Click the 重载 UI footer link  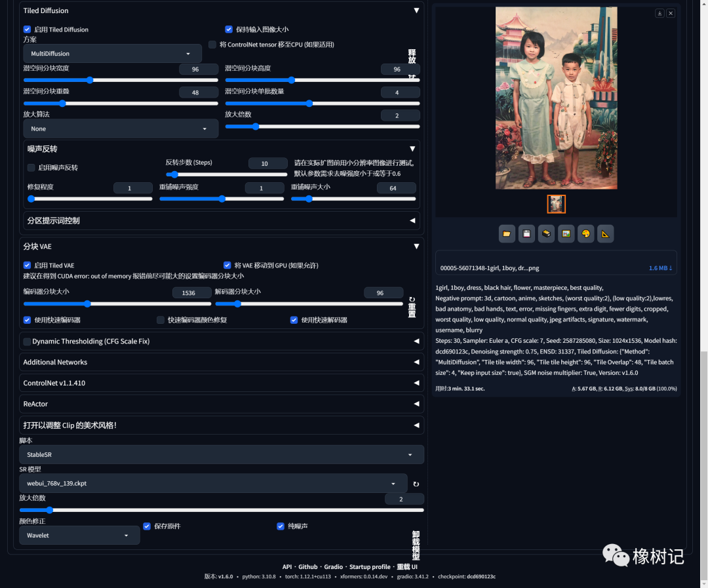(x=407, y=567)
